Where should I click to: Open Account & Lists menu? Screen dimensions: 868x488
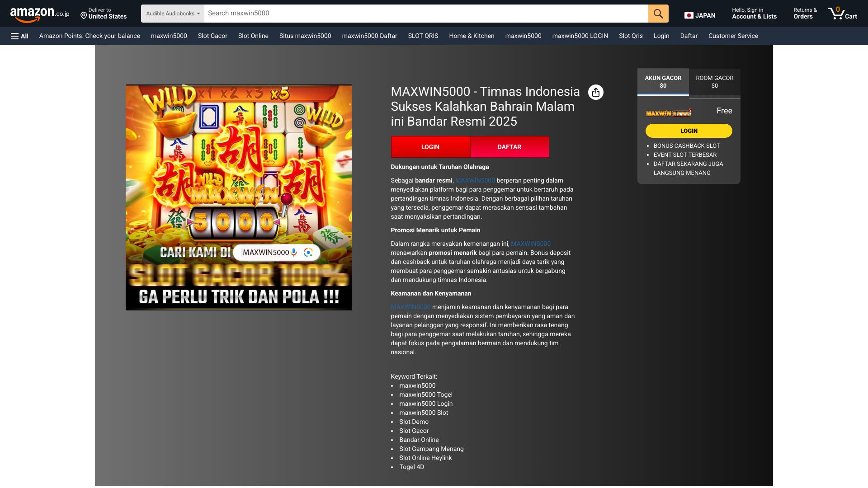755,13
